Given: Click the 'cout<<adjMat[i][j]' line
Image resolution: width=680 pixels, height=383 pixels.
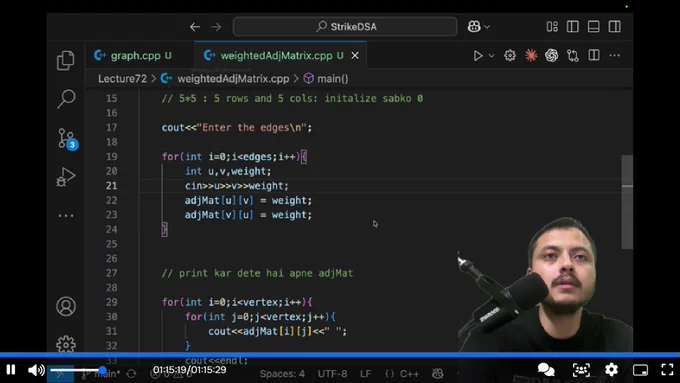Looking at the screenshot, I should 278,331.
